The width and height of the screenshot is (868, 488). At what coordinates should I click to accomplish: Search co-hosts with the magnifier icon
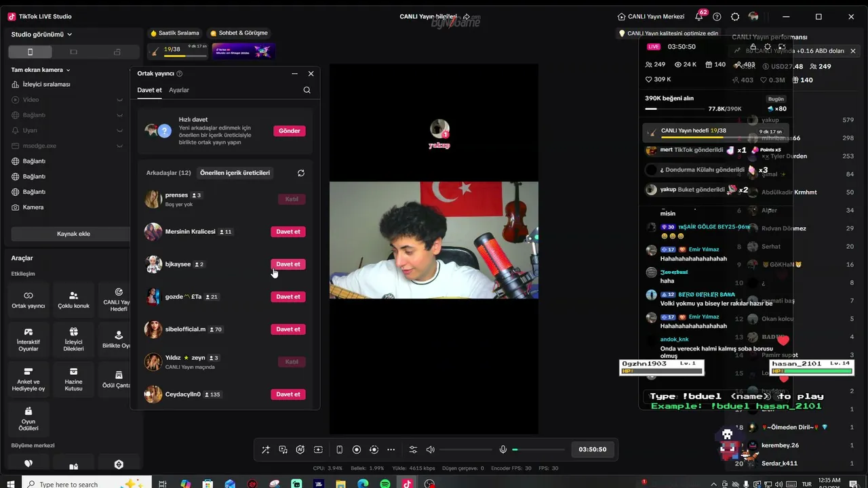point(307,90)
